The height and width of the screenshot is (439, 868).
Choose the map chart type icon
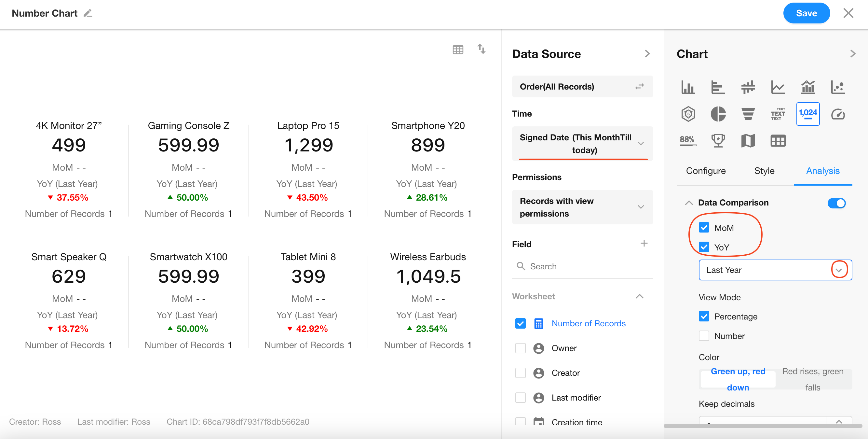click(x=748, y=141)
